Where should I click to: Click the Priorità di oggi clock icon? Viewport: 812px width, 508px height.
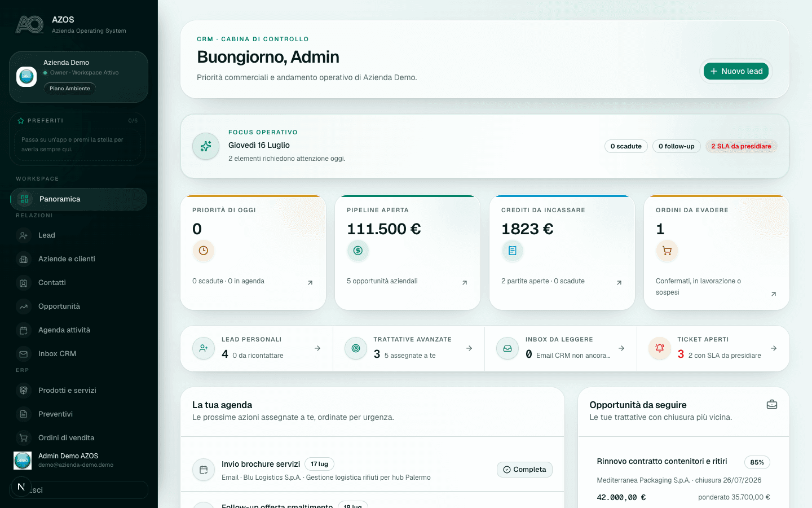pyautogui.click(x=204, y=251)
